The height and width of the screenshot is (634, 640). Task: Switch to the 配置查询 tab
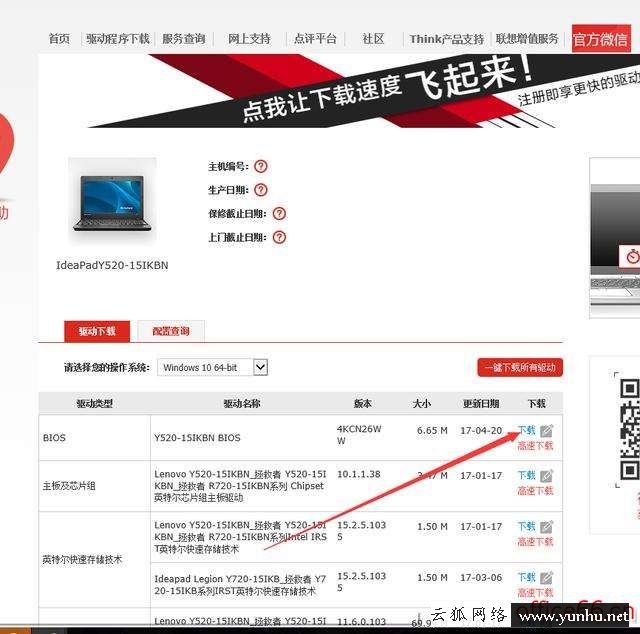coord(171,331)
